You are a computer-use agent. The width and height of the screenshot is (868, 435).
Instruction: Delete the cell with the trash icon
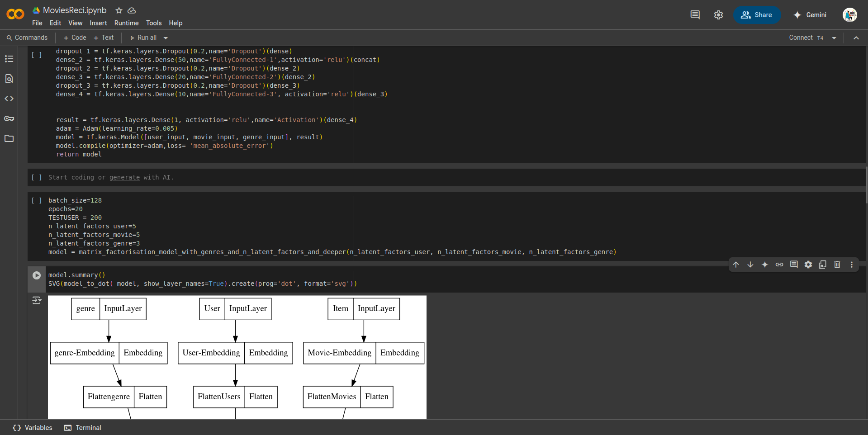coord(837,265)
